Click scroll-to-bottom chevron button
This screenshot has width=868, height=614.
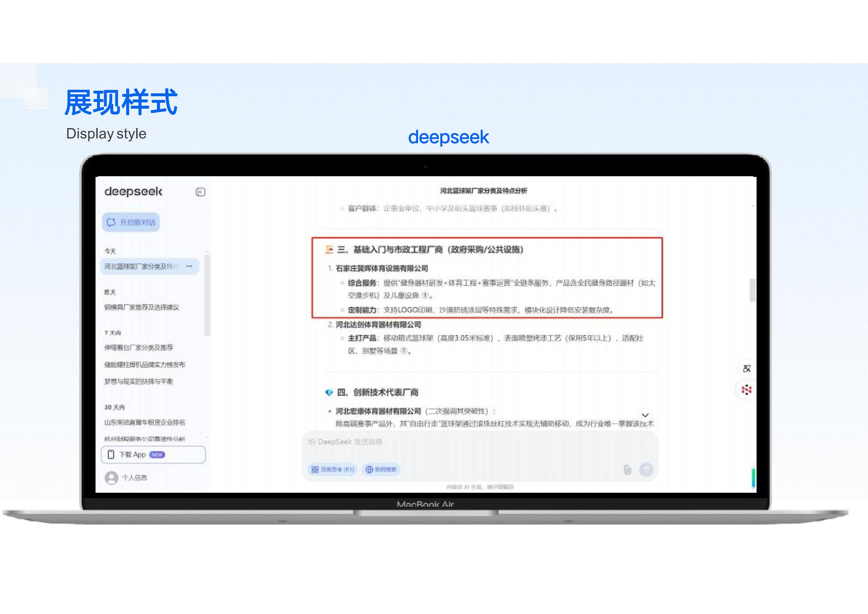(x=645, y=415)
